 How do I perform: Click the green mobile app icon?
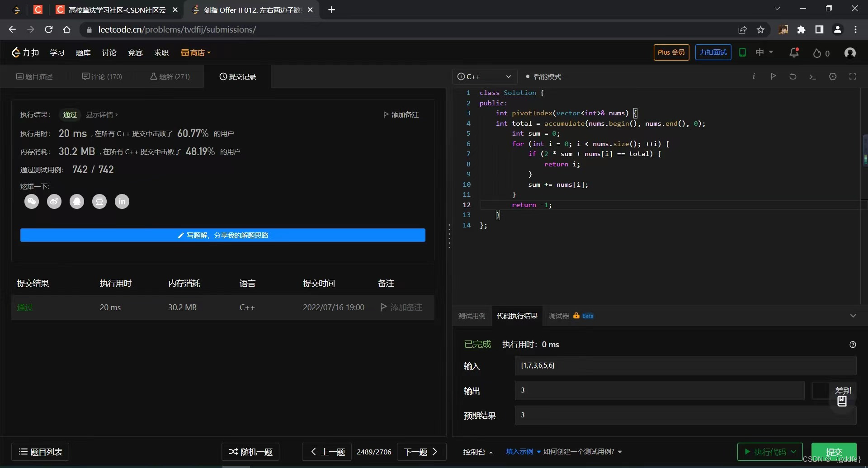point(742,52)
